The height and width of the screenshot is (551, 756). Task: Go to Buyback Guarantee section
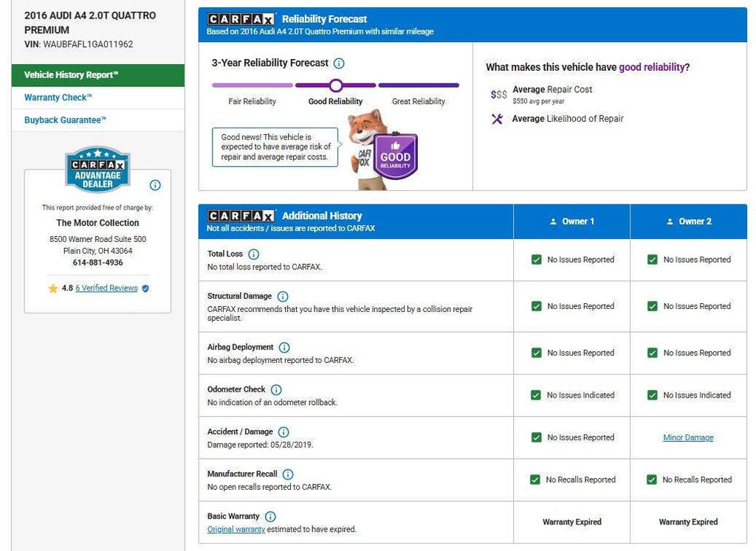click(65, 120)
